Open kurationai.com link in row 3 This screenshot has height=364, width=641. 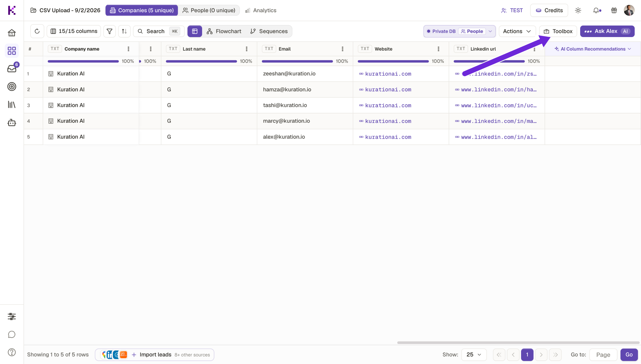click(x=388, y=105)
